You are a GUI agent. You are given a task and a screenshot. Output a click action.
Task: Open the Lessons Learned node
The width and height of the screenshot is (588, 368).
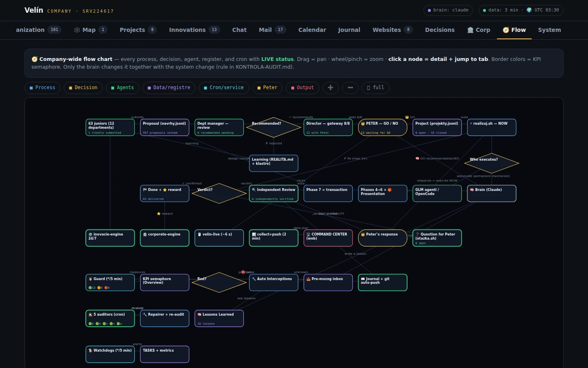(x=219, y=319)
